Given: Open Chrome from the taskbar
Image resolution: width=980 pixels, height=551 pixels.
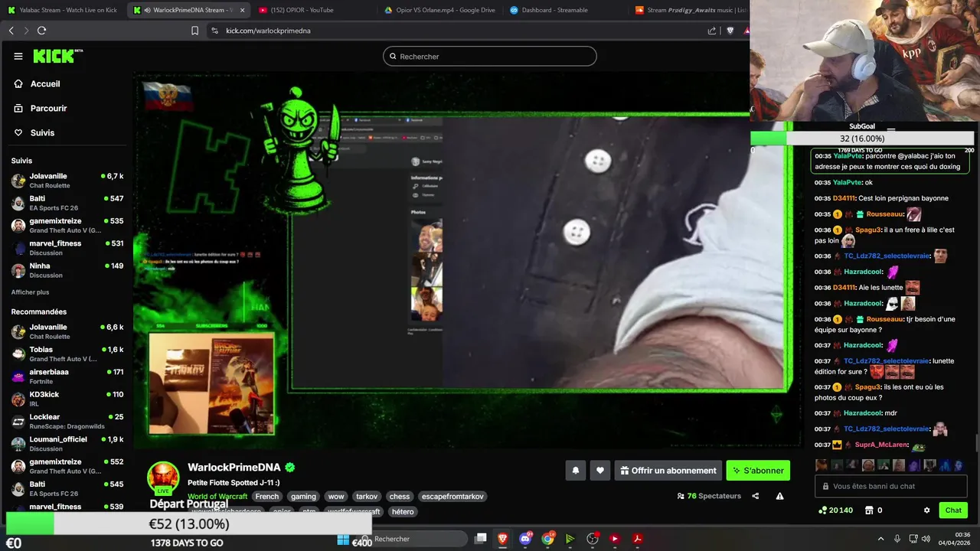Looking at the screenshot, I should [x=547, y=539].
